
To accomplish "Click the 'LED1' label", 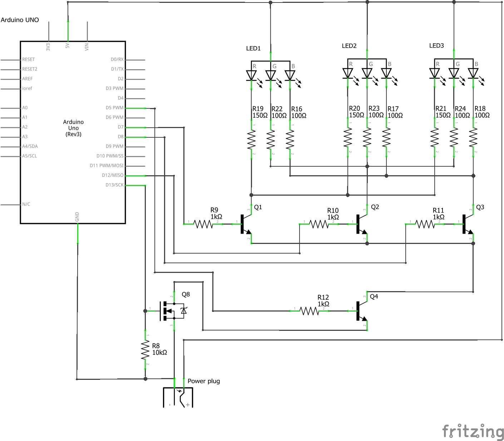I will point(253,49).
